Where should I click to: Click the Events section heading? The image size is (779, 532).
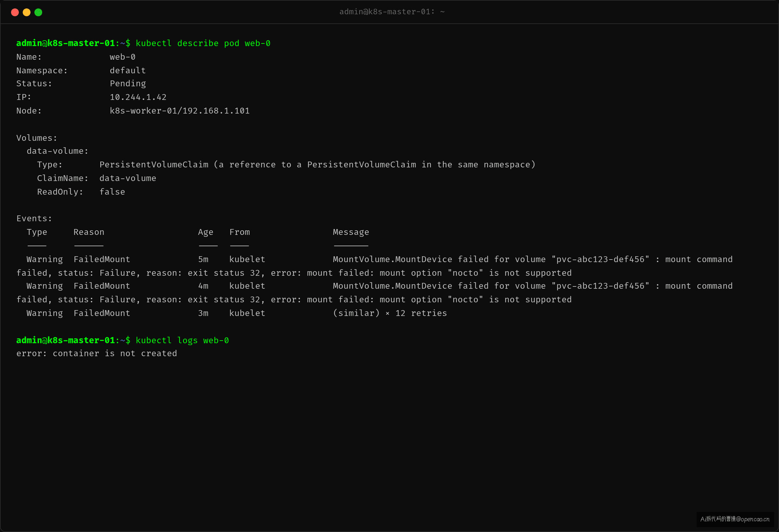coord(34,218)
